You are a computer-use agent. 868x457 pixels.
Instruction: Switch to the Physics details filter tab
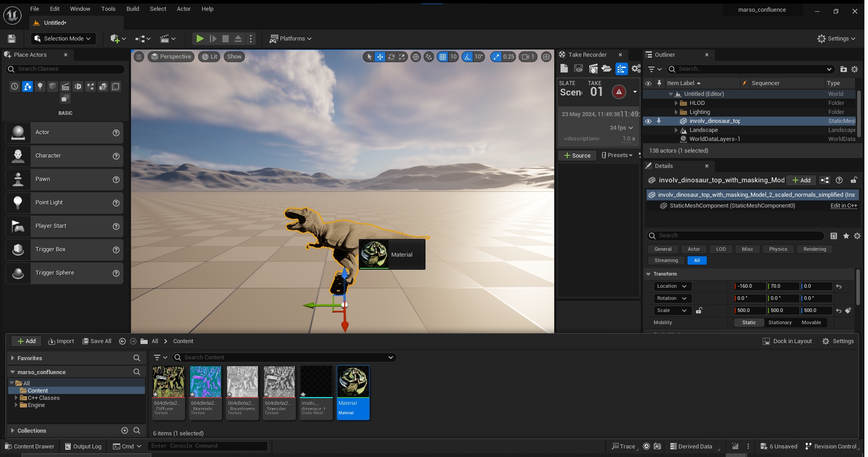point(778,249)
